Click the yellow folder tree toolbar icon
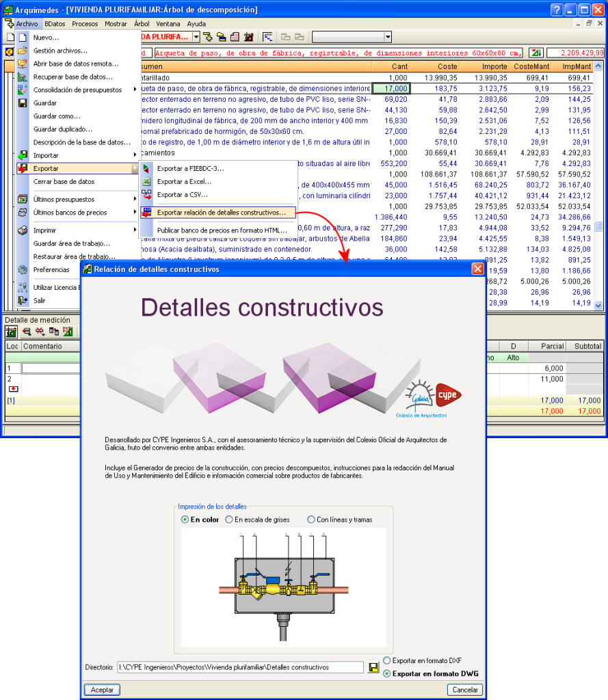The width and height of the screenshot is (608, 700). (x=221, y=37)
